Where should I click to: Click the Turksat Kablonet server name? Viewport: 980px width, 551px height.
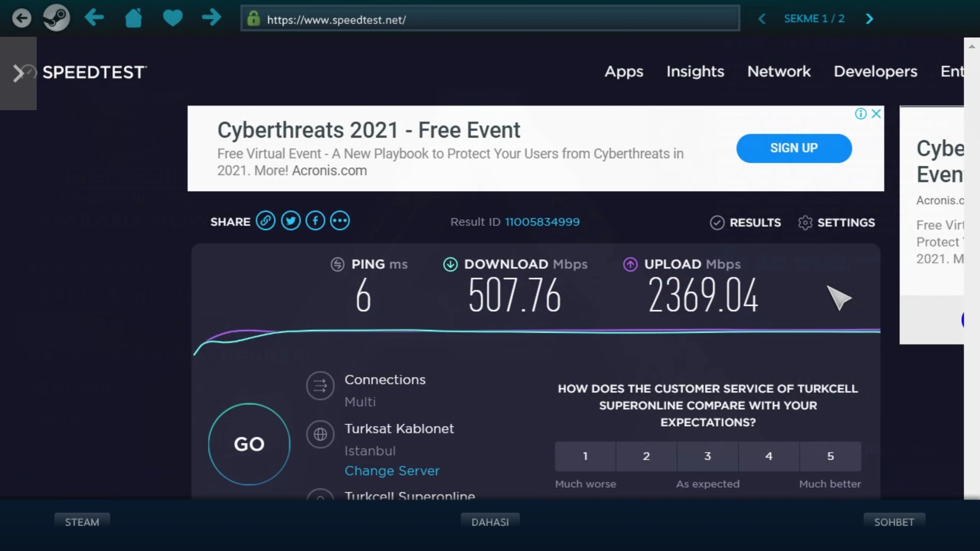point(399,429)
